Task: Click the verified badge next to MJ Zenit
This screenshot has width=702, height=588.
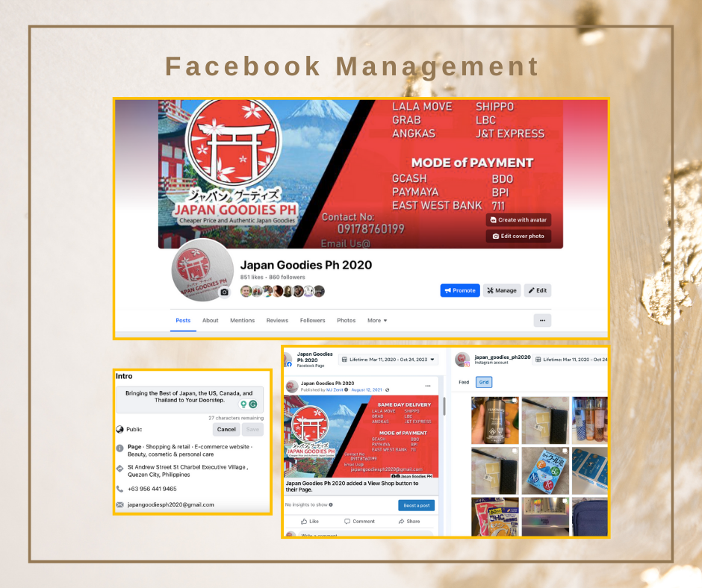Action: click(346, 390)
